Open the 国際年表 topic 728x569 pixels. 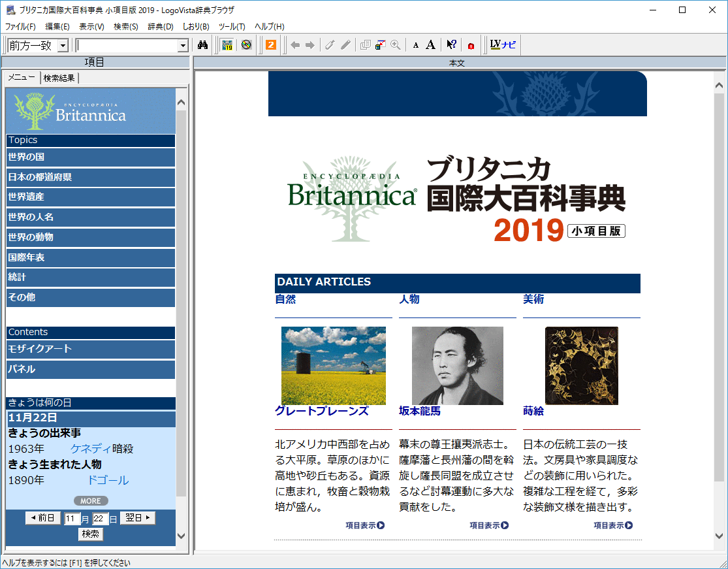pyautogui.click(x=91, y=257)
